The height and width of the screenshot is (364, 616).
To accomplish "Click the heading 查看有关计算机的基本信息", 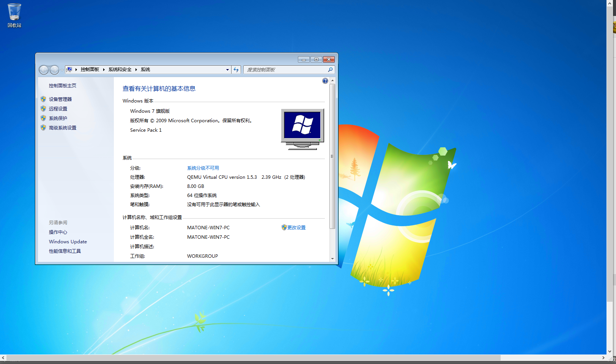I will 159,88.
